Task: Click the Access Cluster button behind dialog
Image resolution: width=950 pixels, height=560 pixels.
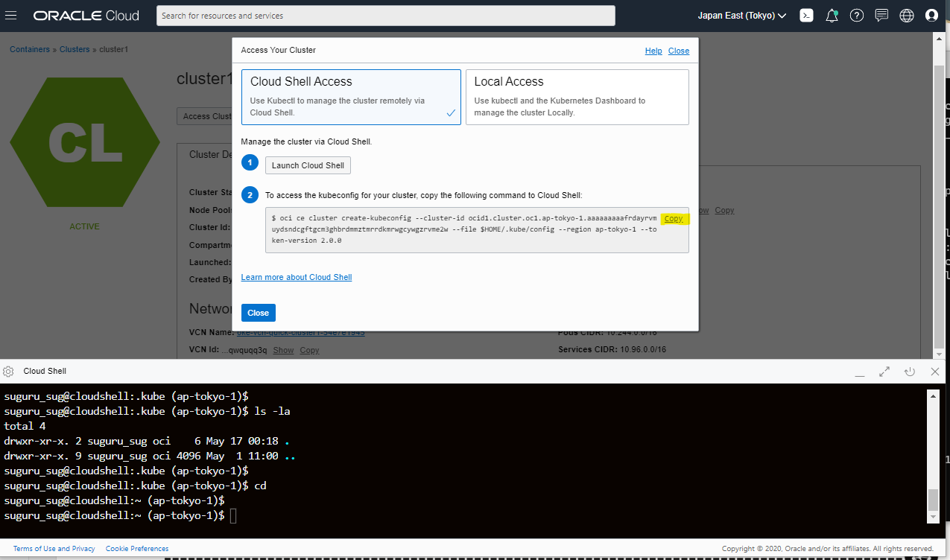Action: (205, 116)
